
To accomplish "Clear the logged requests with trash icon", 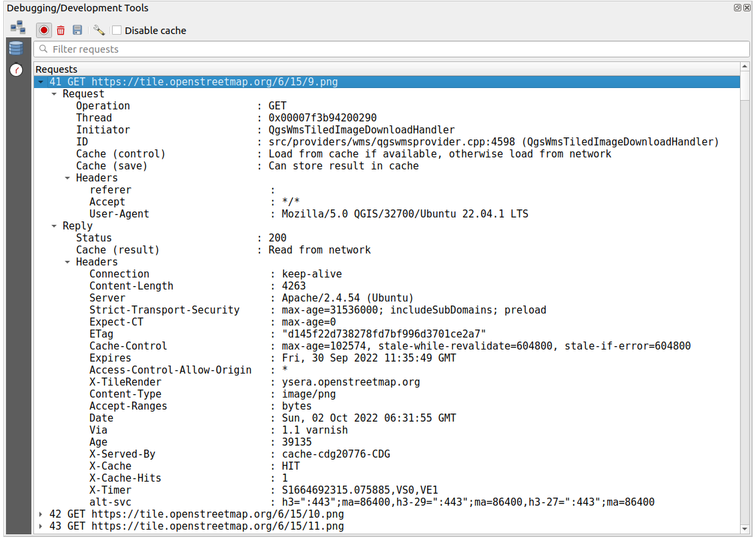I will pyautogui.click(x=60, y=30).
